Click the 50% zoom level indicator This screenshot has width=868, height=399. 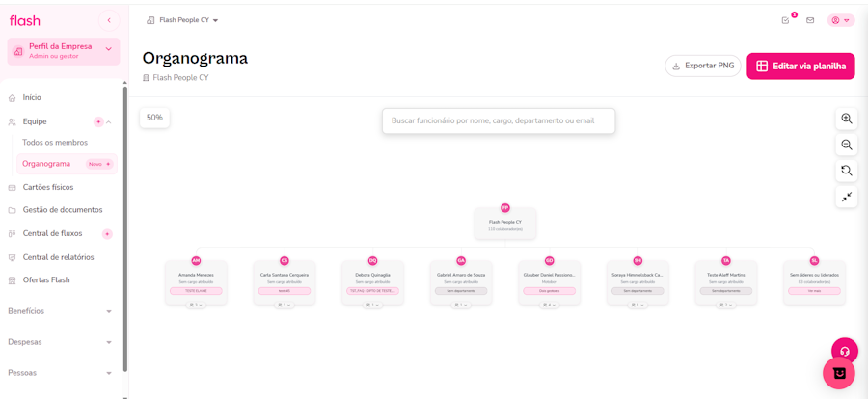[154, 118]
